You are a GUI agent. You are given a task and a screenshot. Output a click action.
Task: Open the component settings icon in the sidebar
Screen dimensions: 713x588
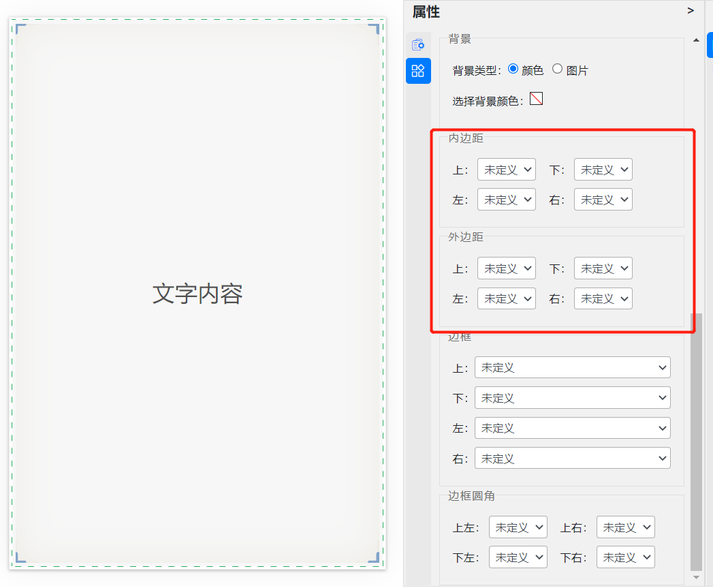click(418, 44)
